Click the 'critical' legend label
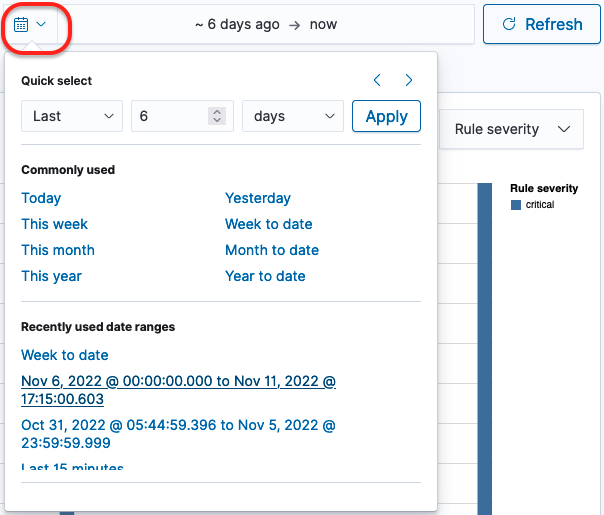 tap(540, 205)
